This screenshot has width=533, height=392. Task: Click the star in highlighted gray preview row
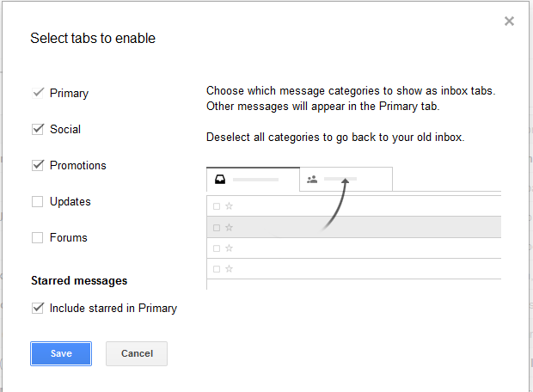[x=230, y=228]
